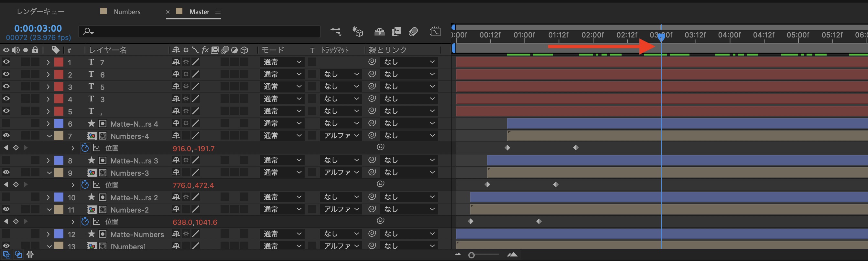
Task: Toggle visibility of the Numbers-4 layer
Action: [x=6, y=136]
